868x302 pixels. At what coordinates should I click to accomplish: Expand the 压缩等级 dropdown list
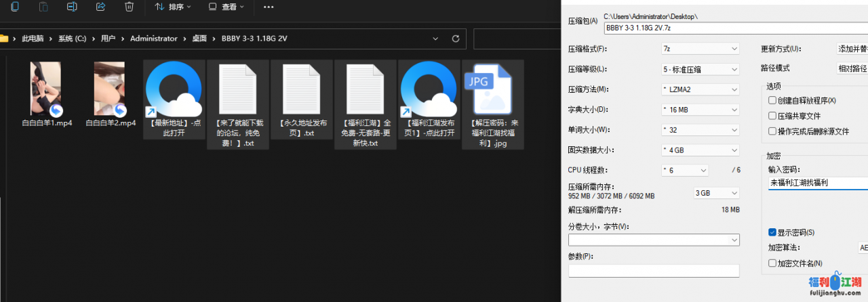point(700,69)
